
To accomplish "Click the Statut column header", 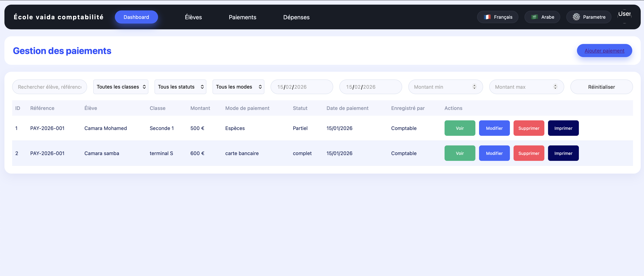I will [x=300, y=108].
